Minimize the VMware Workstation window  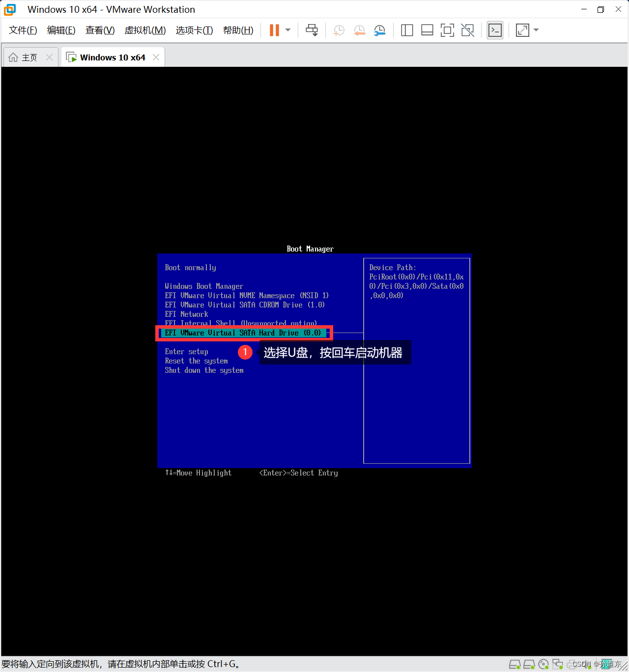pos(584,9)
